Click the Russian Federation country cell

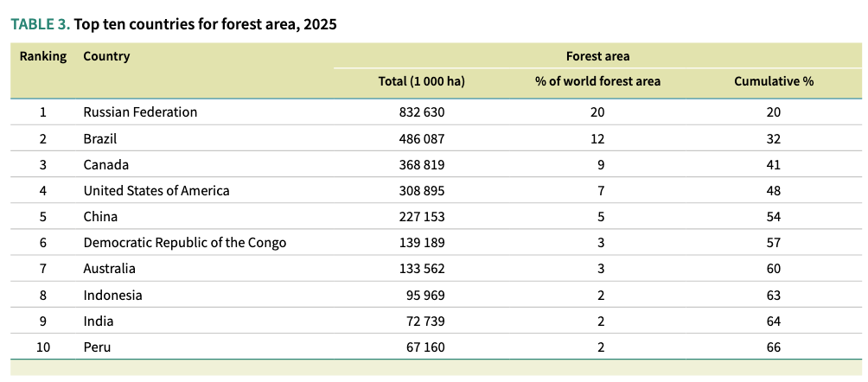[140, 112]
